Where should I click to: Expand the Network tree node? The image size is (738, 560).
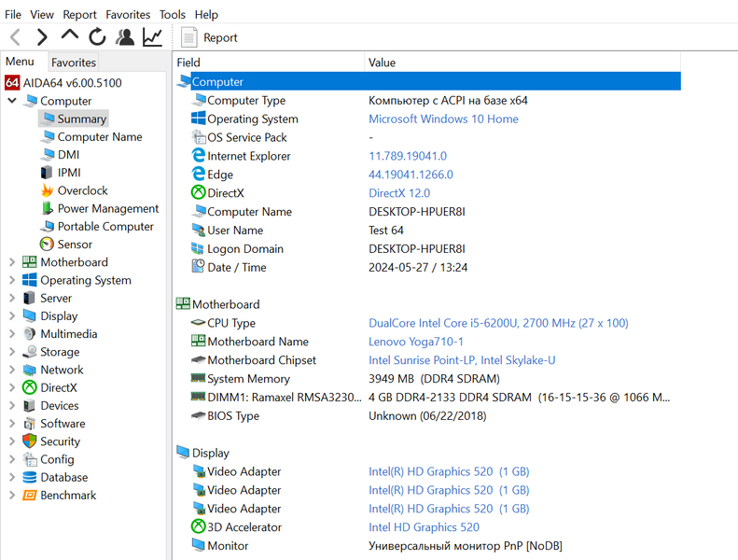pos(12,370)
